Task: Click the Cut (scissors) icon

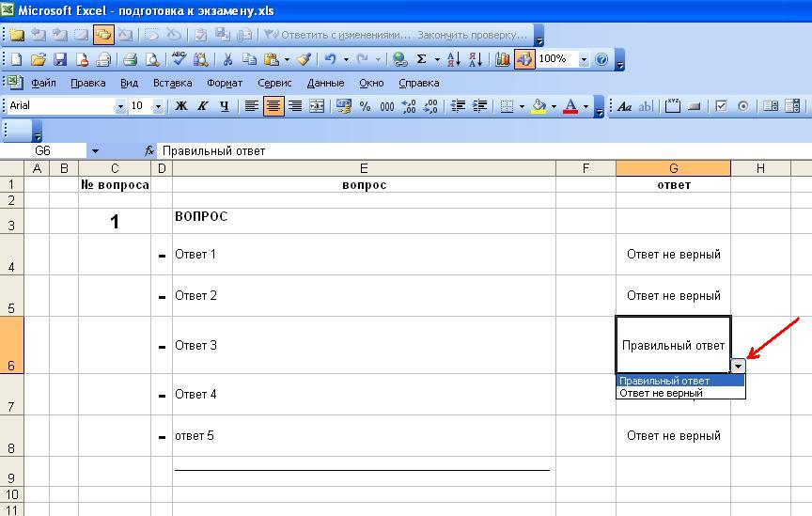Action: point(226,59)
